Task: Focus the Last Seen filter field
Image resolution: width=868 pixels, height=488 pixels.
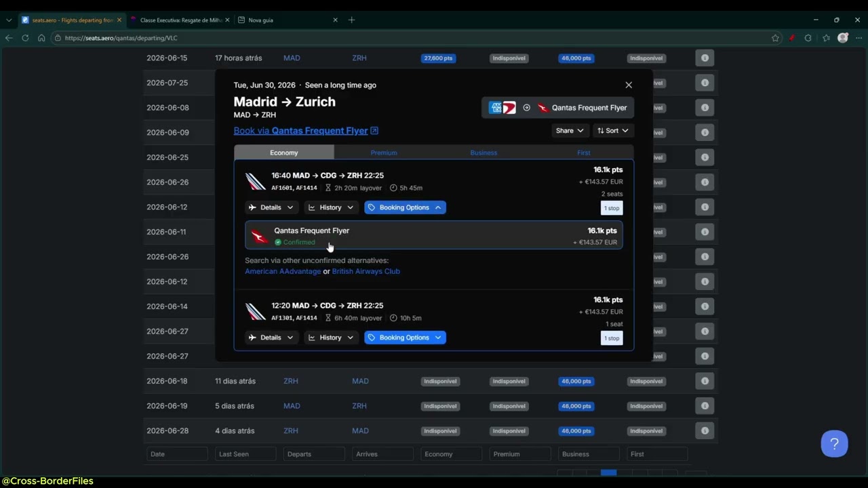Action: (x=245, y=454)
